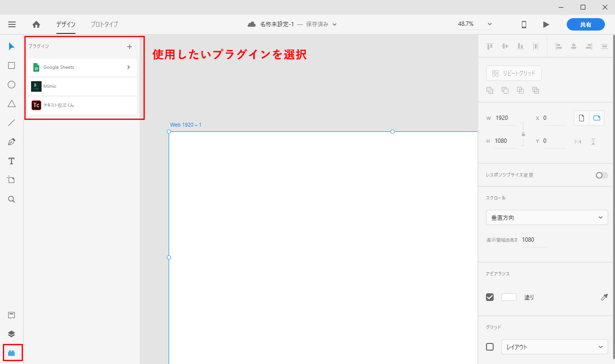This screenshot has width=615, height=364.
Task: Distribute horizontally icon
Action: (x=536, y=46)
